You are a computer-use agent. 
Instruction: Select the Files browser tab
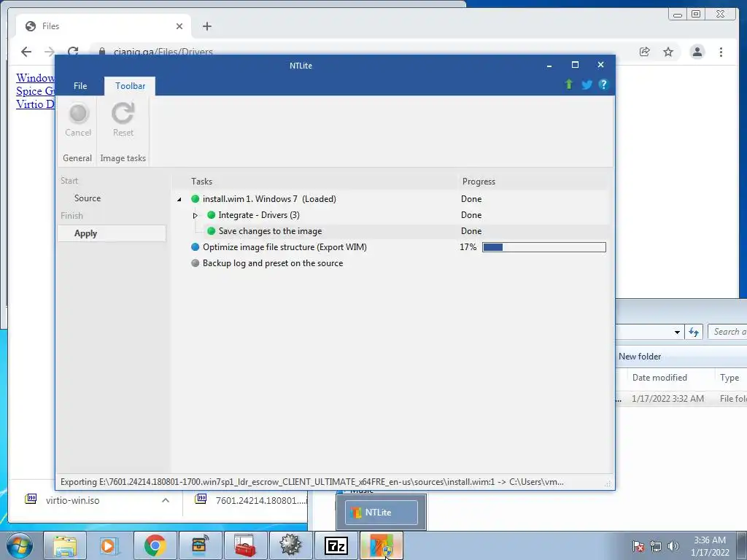[104, 26]
